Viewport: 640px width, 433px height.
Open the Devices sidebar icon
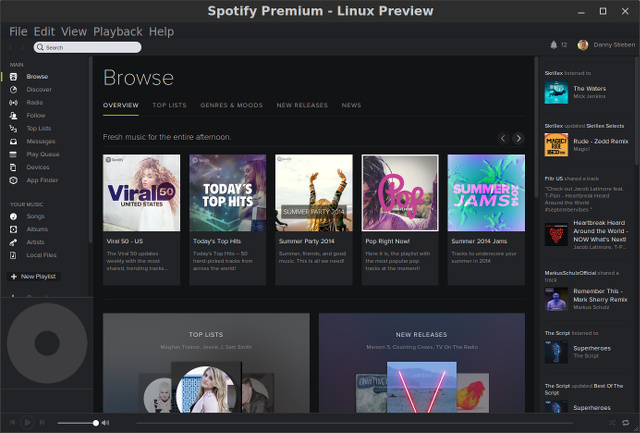[13, 167]
